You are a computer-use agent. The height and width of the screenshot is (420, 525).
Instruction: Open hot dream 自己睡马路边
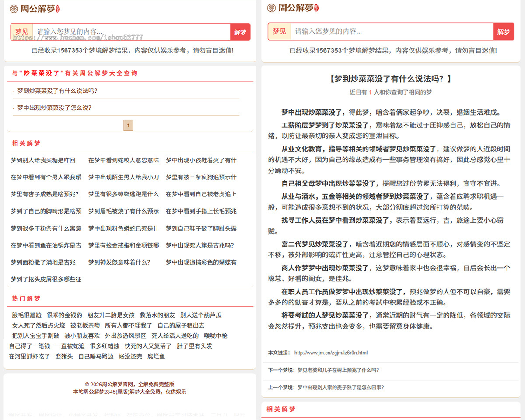96,357
